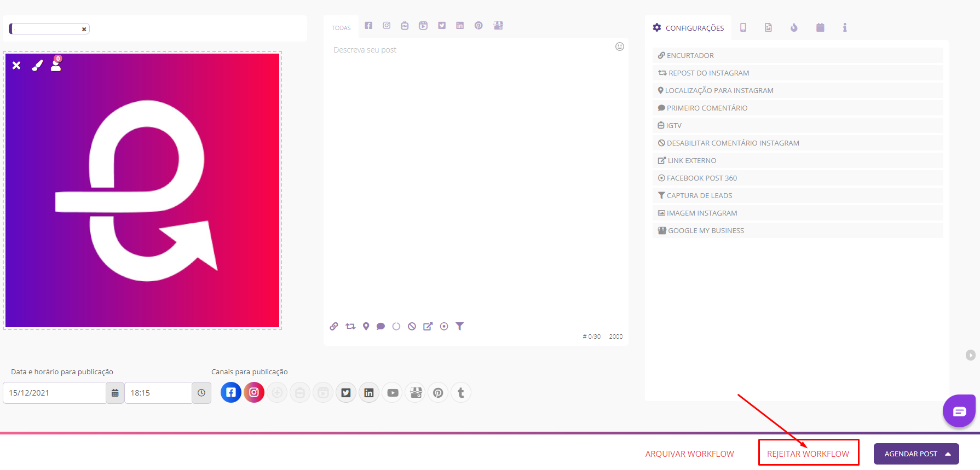Open the clock time picker icon
The image size is (980, 470).
[201, 393]
